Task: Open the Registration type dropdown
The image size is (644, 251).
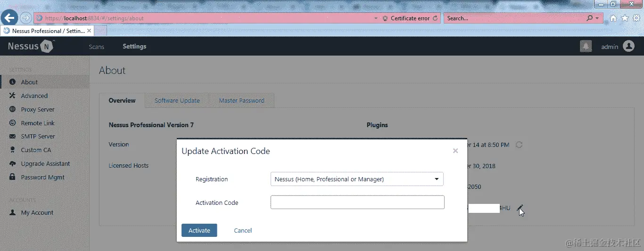Action: pyautogui.click(x=357, y=179)
